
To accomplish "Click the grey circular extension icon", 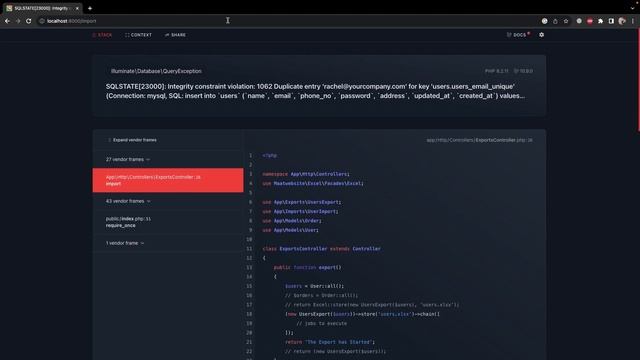I will 579,21.
